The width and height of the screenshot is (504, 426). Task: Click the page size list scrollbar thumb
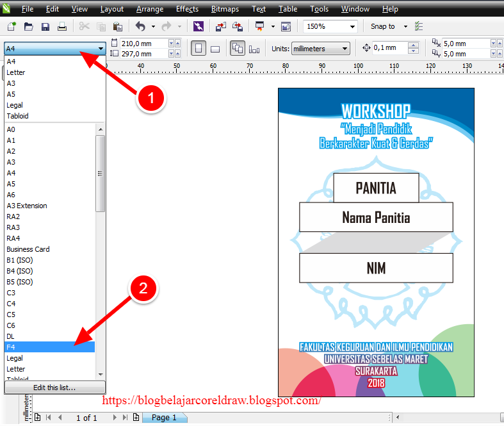pyautogui.click(x=101, y=174)
